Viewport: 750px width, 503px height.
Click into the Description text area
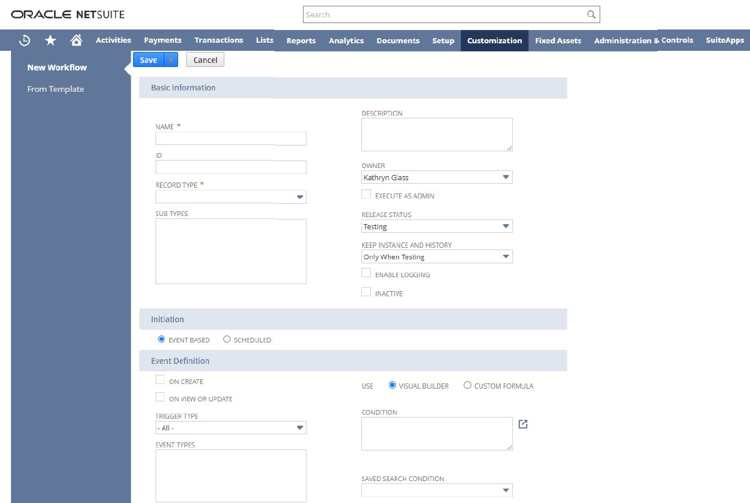click(437, 135)
